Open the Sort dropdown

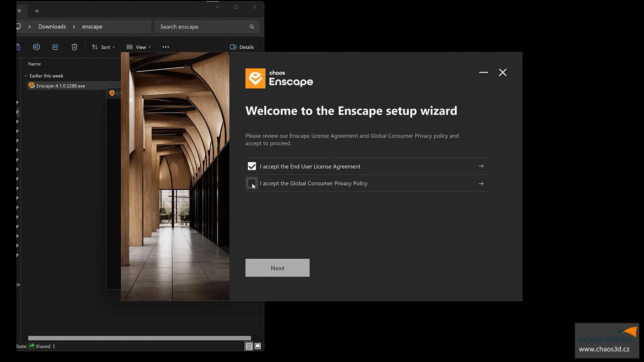(x=103, y=47)
